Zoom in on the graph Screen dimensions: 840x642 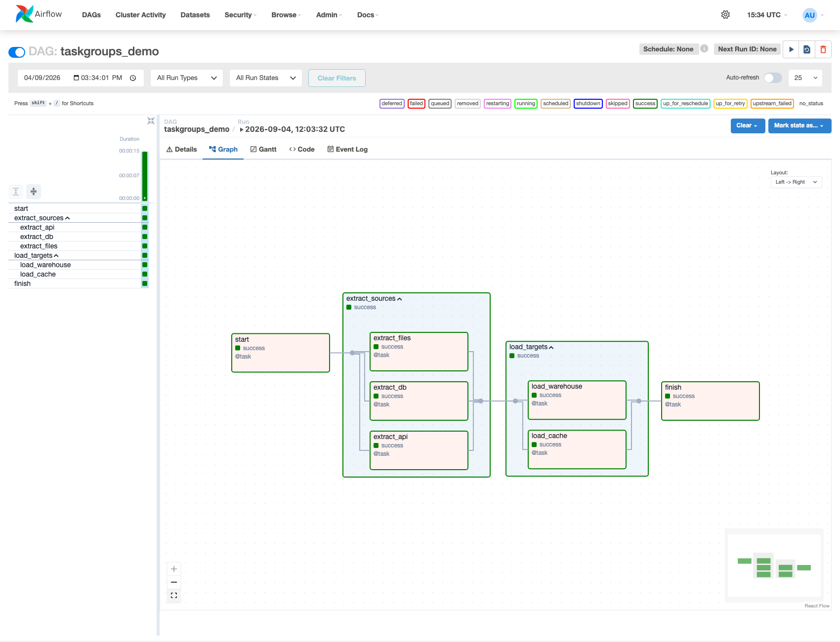pyautogui.click(x=174, y=569)
